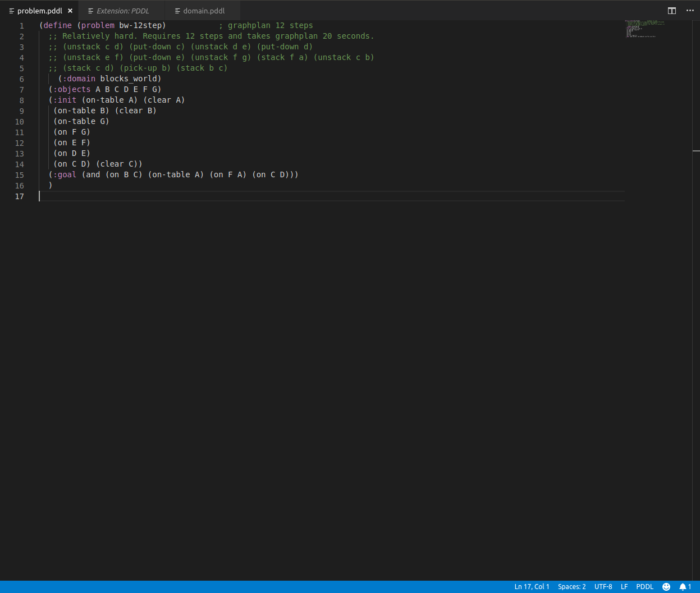700x593 pixels.
Task: Click the Ln 17, Col 1 indicator
Action: pos(532,586)
